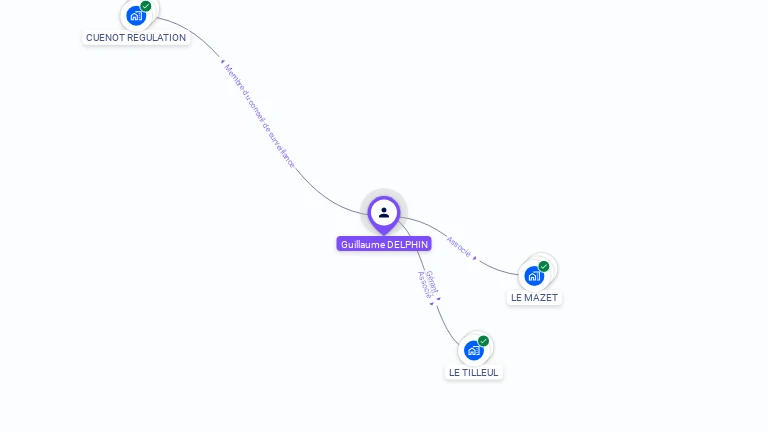This screenshot has width=768, height=432.
Task: Select 'Associé' relation label toward LE TILLEUL
Action: (x=424, y=285)
